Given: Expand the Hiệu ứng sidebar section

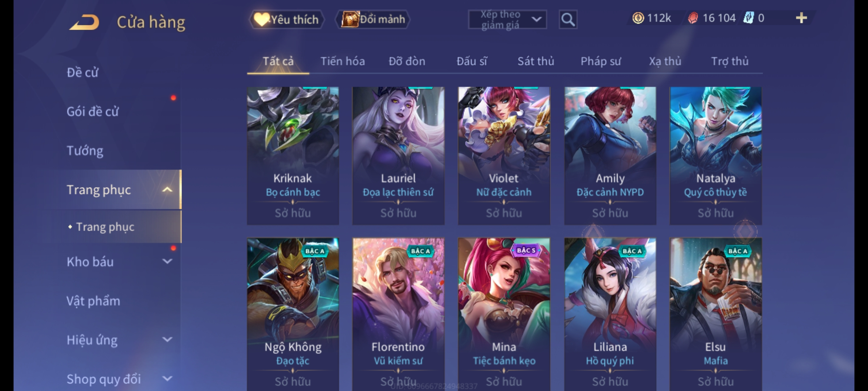Looking at the screenshot, I should (167, 340).
